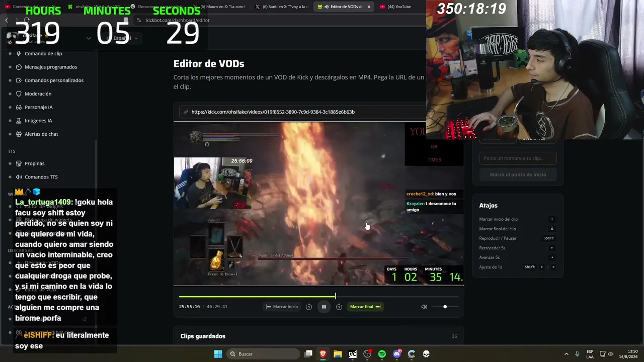Screen dimensions: 644x362
Task: Open Task View on the taskbar
Action: 308,354
